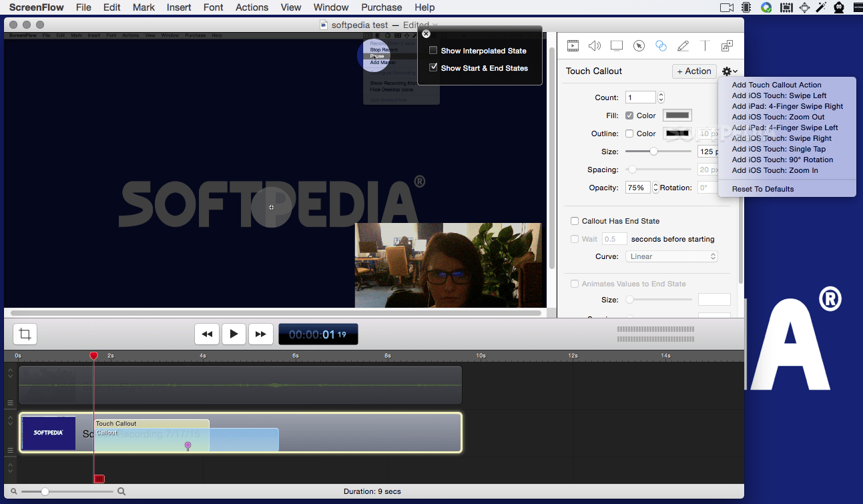Open the Touch Callout properties tab
This screenshot has width=863, height=504.
(x=661, y=45)
